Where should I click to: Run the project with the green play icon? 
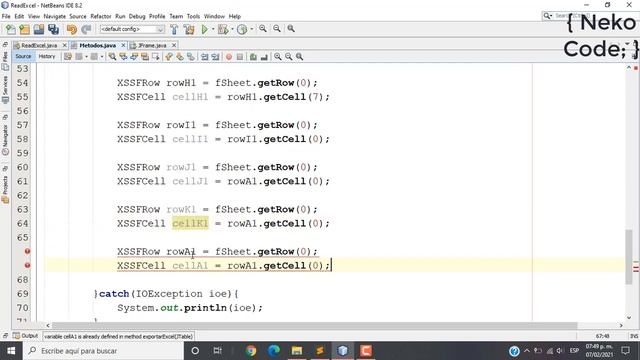(204, 29)
